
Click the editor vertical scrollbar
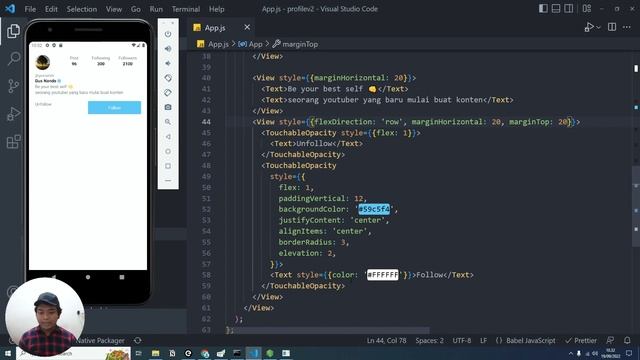(636, 206)
